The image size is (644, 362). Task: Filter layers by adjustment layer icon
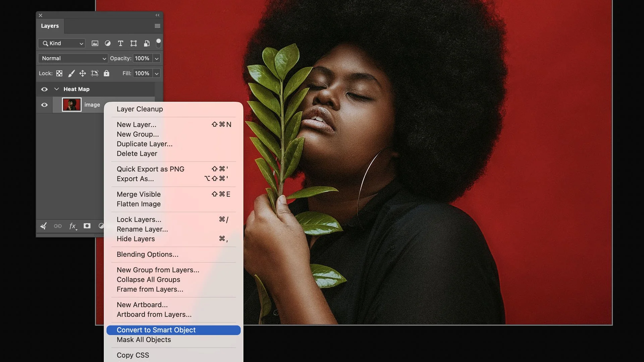(108, 43)
